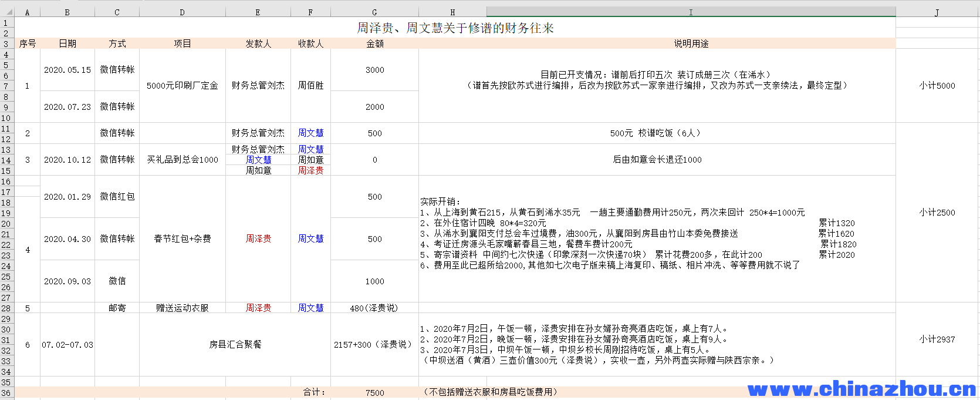Image resolution: width=980 pixels, height=400 pixels.
Task: Click the subtotal cell 小计5000
Action: (937, 86)
